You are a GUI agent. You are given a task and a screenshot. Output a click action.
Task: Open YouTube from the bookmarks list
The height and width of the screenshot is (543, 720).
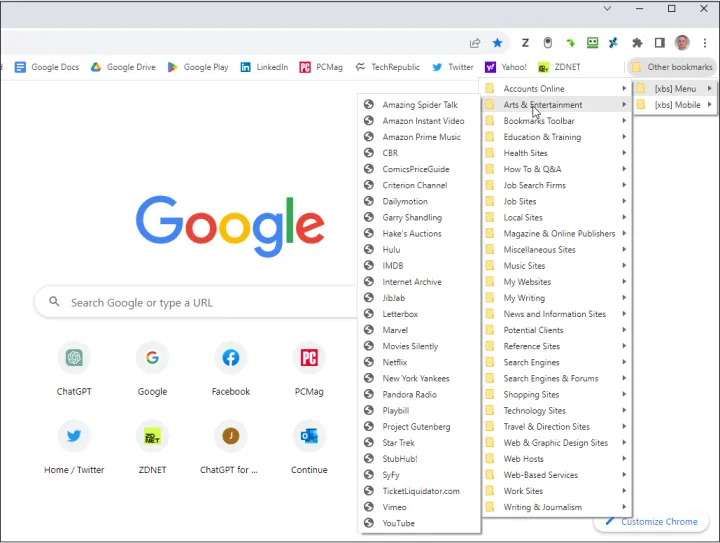click(398, 523)
